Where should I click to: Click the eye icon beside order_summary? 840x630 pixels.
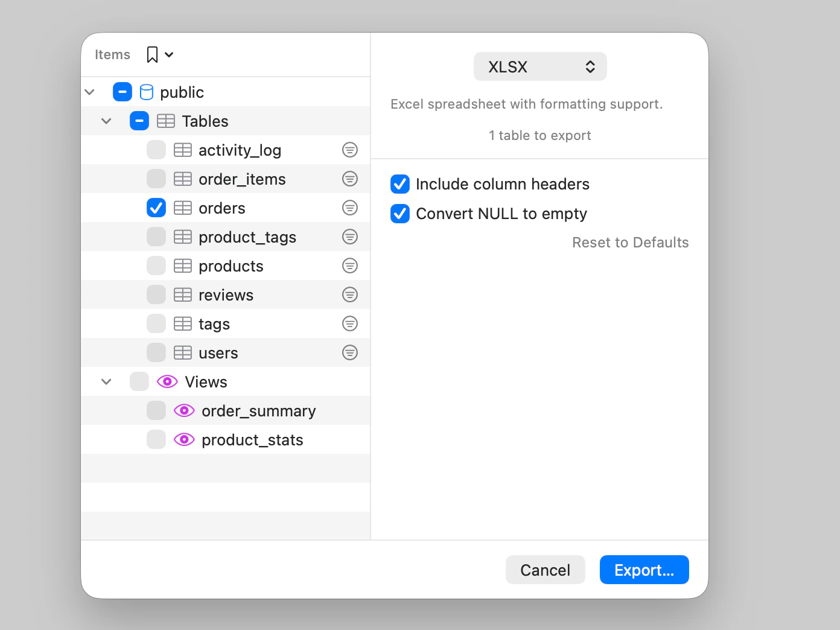(184, 410)
